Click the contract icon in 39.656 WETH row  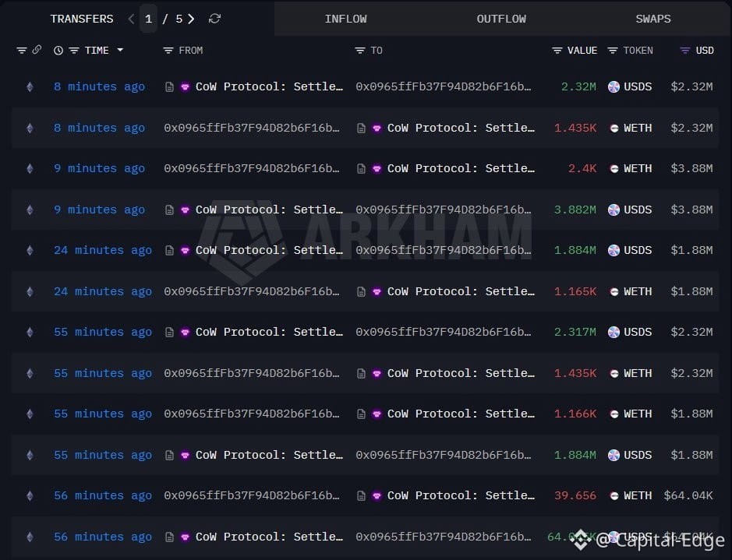[361, 495]
